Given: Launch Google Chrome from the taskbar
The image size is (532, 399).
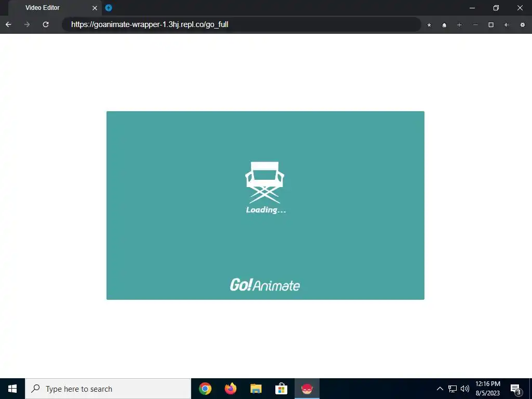Looking at the screenshot, I should click(x=205, y=389).
